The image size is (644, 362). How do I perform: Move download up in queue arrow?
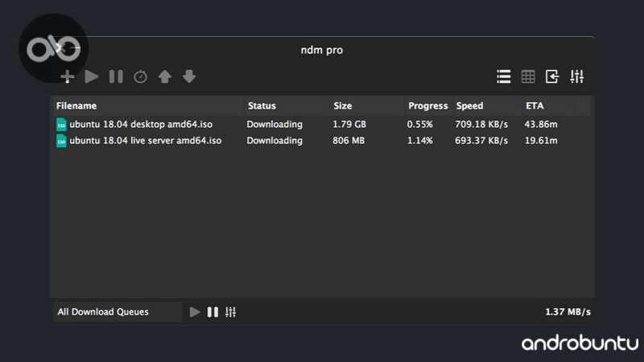point(165,76)
